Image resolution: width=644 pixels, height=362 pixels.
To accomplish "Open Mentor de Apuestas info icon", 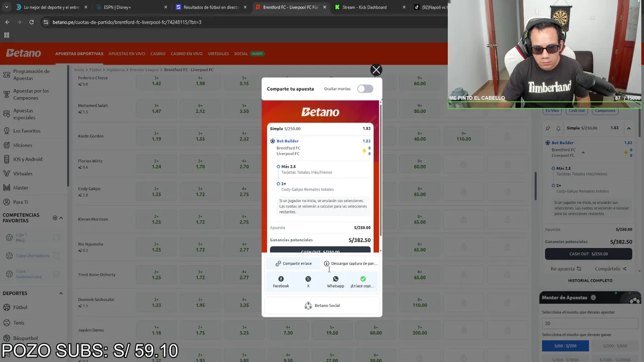I will 593,298.
